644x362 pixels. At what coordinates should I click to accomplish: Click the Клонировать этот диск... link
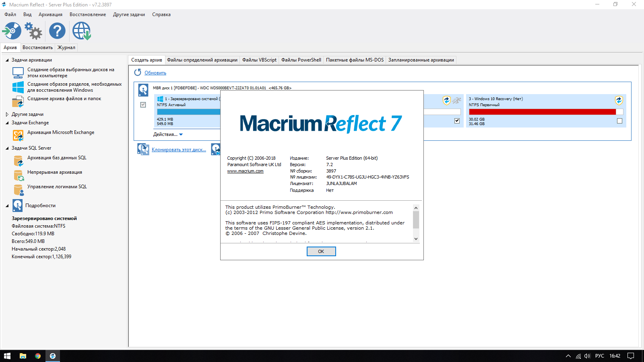tap(179, 150)
